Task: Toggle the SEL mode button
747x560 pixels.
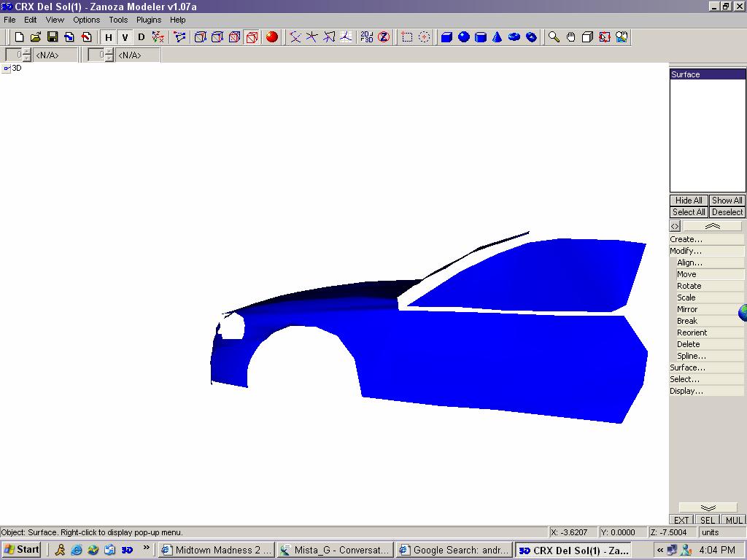Action: click(x=707, y=520)
